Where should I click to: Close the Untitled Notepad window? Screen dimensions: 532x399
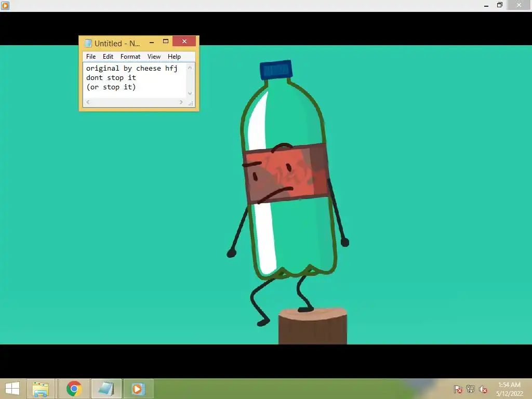pyautogui.click(x=184, y=42)
